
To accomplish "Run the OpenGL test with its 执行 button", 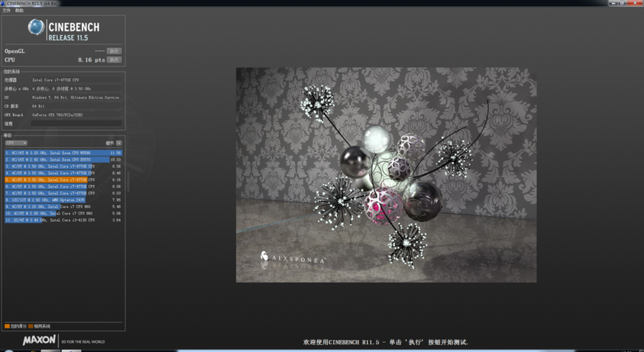I will coord(114,51).
